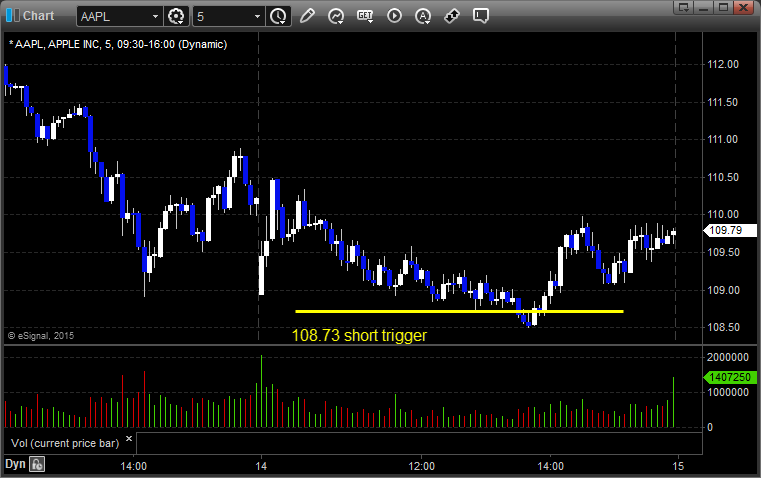Image resolution: width=761 pixels, height=478 pixels.
Task: Select the yellow horizontal trigger line
Action: click(459, 311)
